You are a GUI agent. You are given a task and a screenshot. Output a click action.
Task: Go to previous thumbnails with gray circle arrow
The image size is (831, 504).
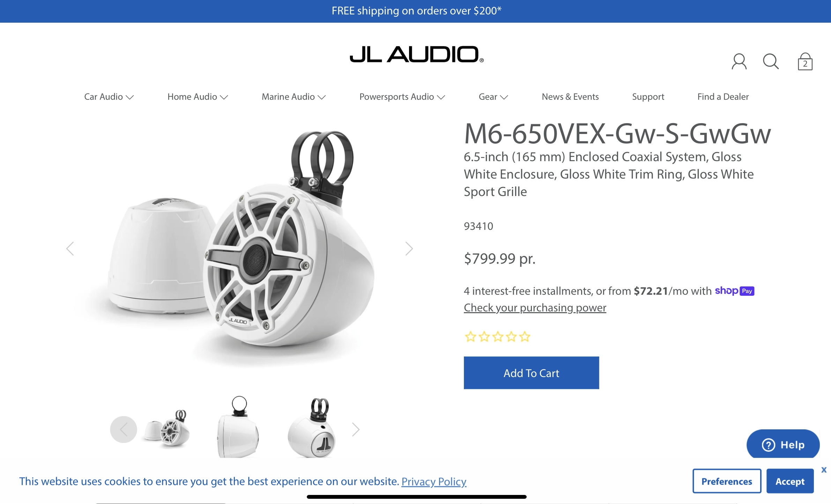point(124,429)
